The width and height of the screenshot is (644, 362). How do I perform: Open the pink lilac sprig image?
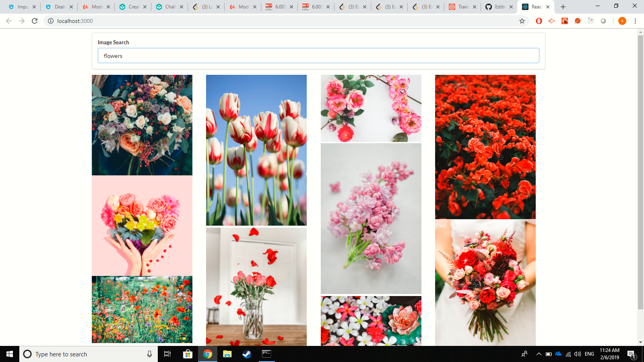(371, 219)
